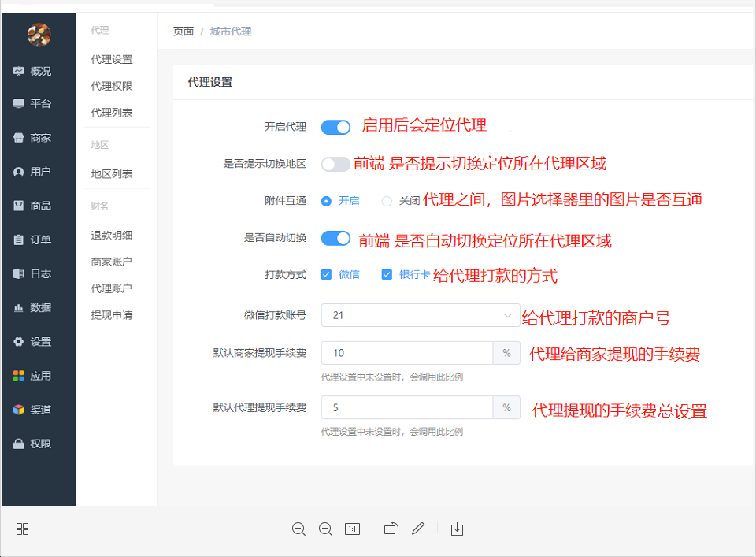
Task: Go to 代理列表 in the submenu
Action: tap(111, 113)
